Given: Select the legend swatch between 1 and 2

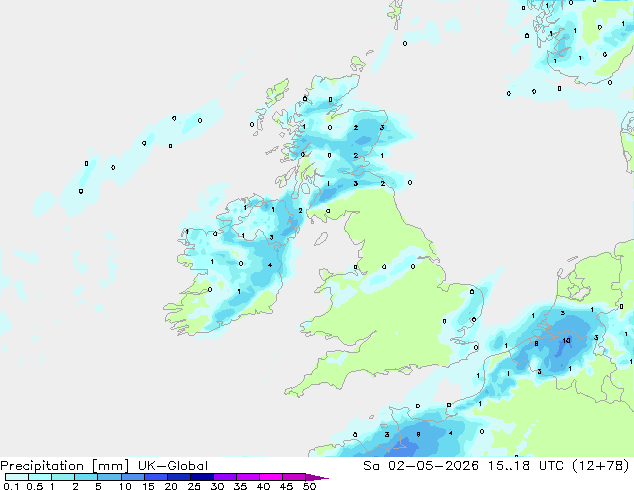Looking at the screenshot, I should coord(63,477).
